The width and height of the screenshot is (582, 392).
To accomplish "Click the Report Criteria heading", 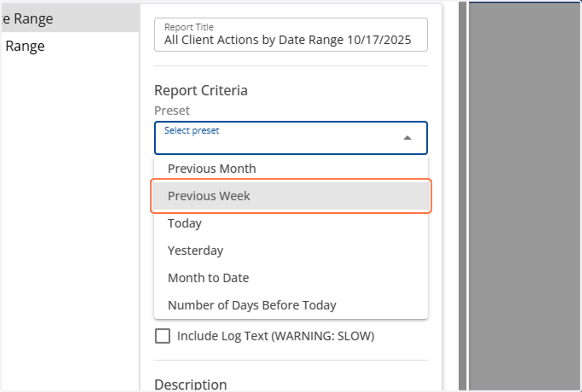I will (201, 91).
